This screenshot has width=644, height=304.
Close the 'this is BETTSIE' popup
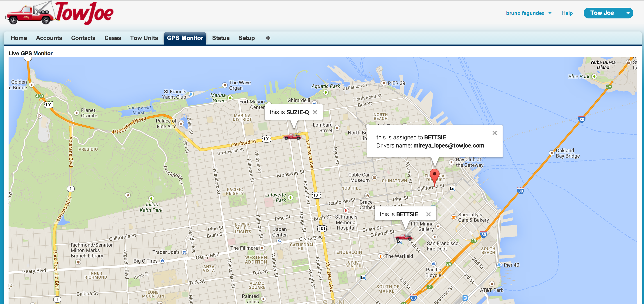click(428, 214)
